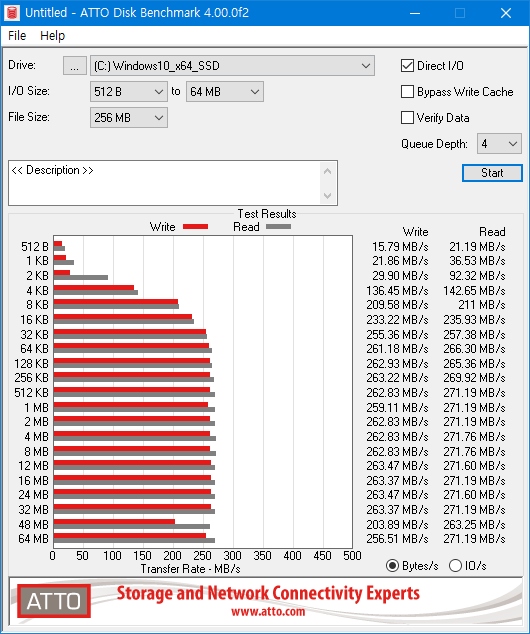
Task: Close the ATTO Disk Benchmark window
Action: point(506,13)
